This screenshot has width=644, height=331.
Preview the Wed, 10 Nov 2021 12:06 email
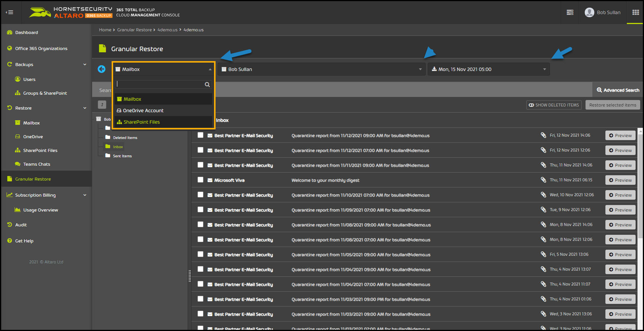[x=620, y=195]
